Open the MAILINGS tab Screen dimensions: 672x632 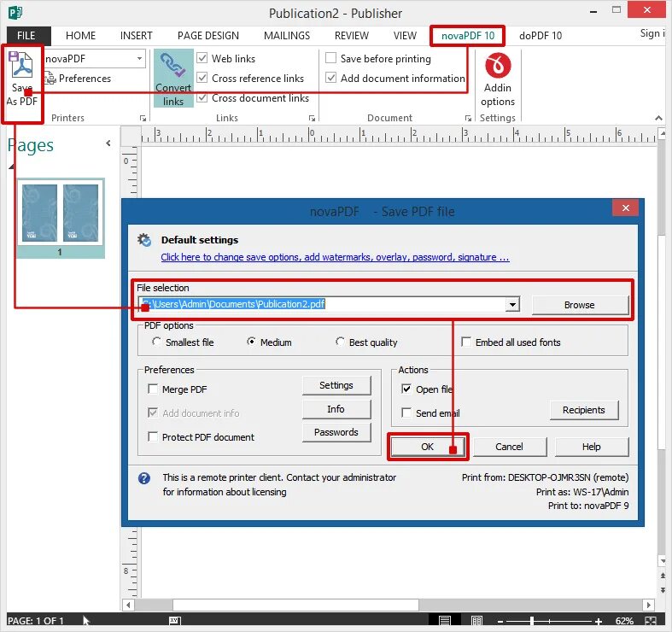click(287, 36)
